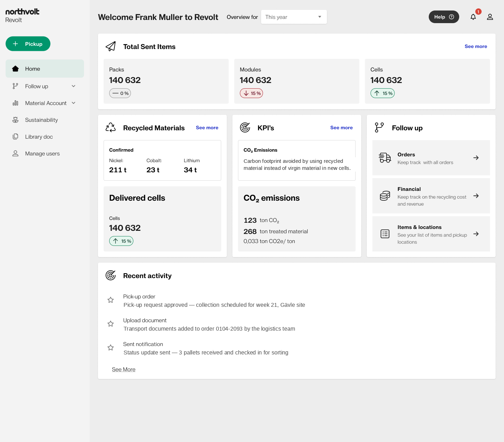Click the Pickup button

pos(28,44)
